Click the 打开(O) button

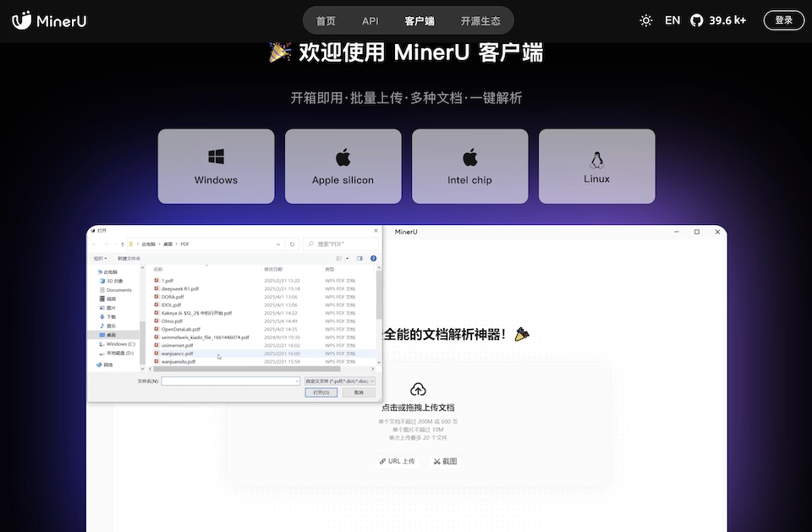coord(321,392)
